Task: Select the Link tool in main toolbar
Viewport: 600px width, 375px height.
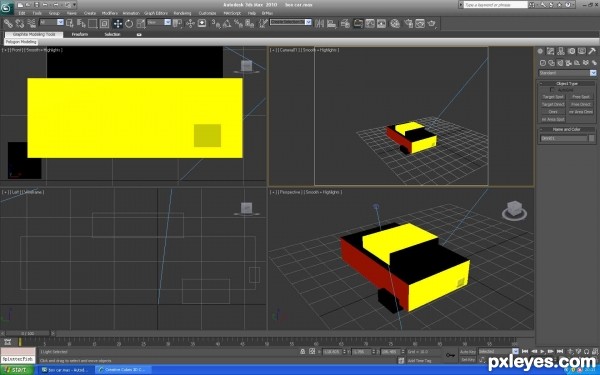Action: click(x=8, y=23)
